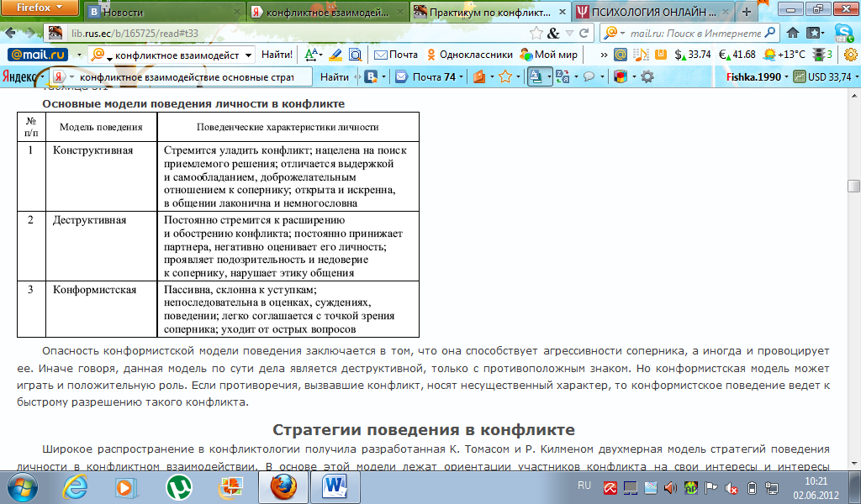
Task: Click the euro rate 41.68 indicator
Action: point(737,55)
